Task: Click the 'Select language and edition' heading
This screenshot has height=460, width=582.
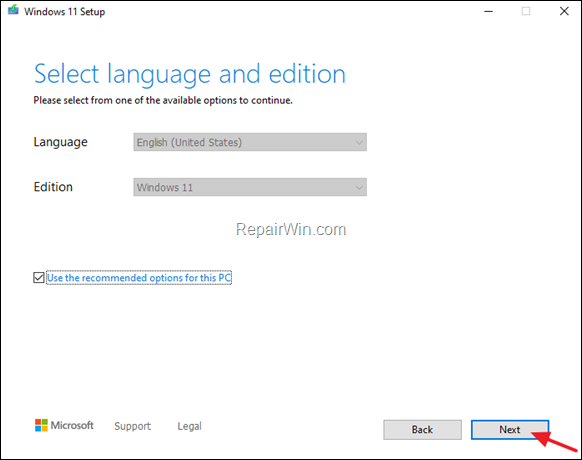Action: coord(190,74)
